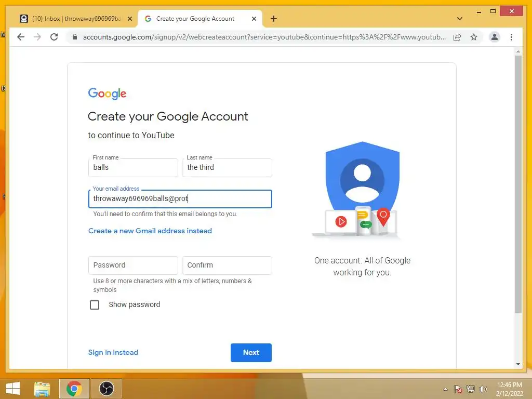The image size is (532, 399).
Task: Enable the Show password checkbox
Action: click(95, 304)
